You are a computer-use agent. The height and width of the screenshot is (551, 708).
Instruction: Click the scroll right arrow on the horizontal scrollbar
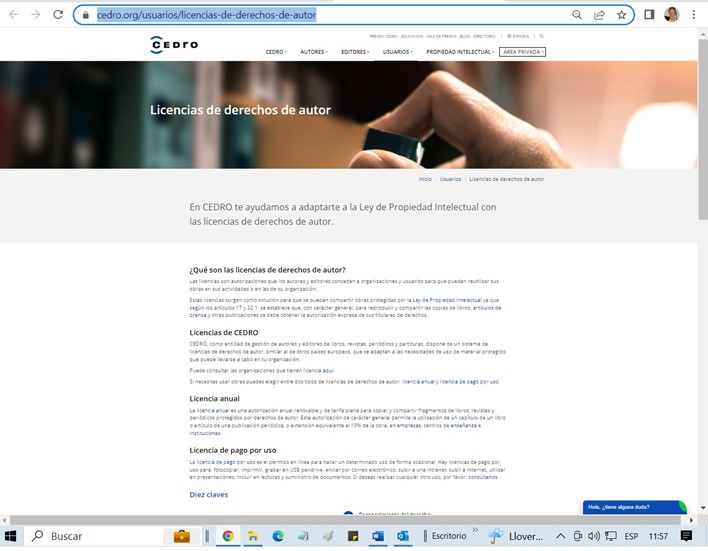[x=691, y=520]
